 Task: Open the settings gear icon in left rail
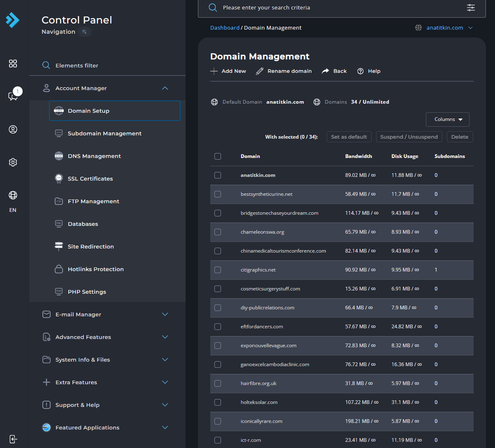(x=13, y=162)
